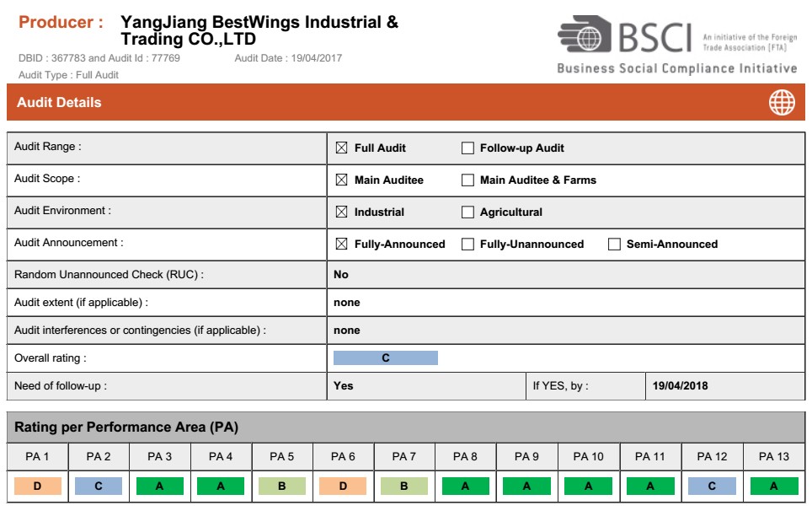The height and width of the screenshot is (516, 812).
Task: Tick the Main Auditee & Farms checkbox
Action: tap(467, 180)
